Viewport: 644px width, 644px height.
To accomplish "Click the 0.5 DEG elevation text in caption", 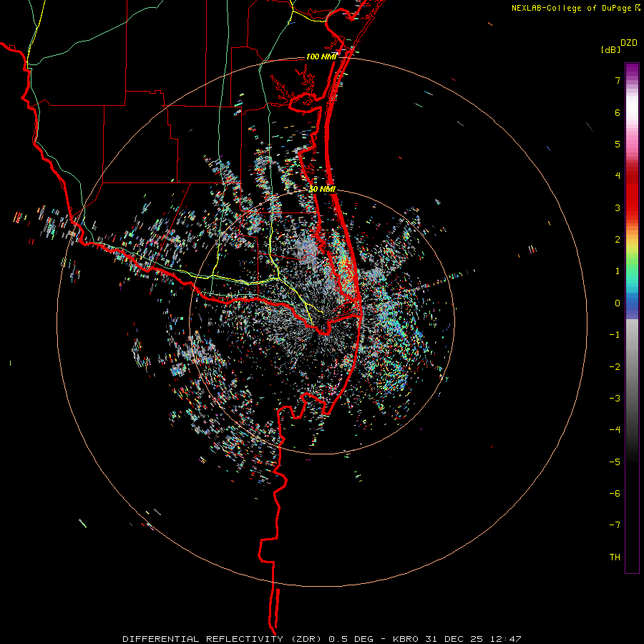I will (351, 639).
